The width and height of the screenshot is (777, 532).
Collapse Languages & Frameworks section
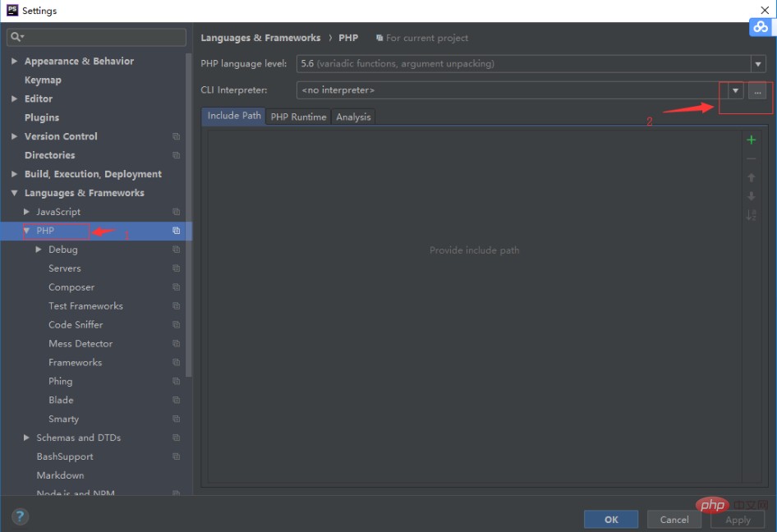[x=14, y=193]
